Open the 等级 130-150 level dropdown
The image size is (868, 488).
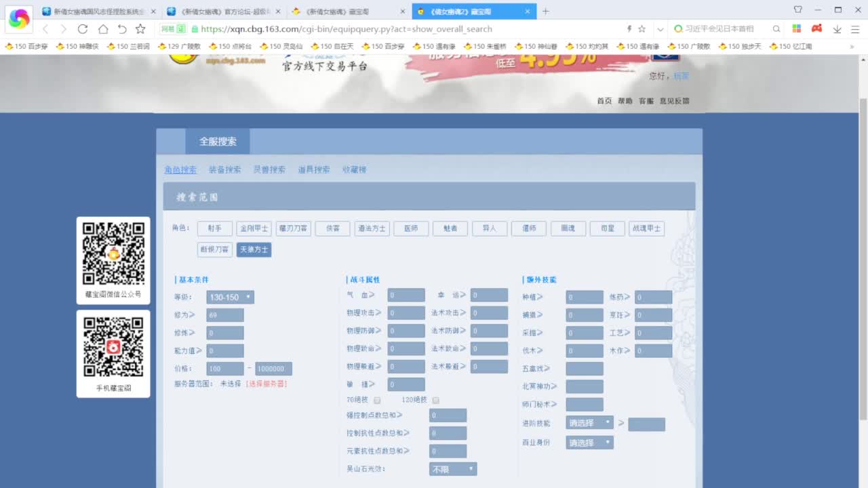pyautogui.click(x=230, y=297)
